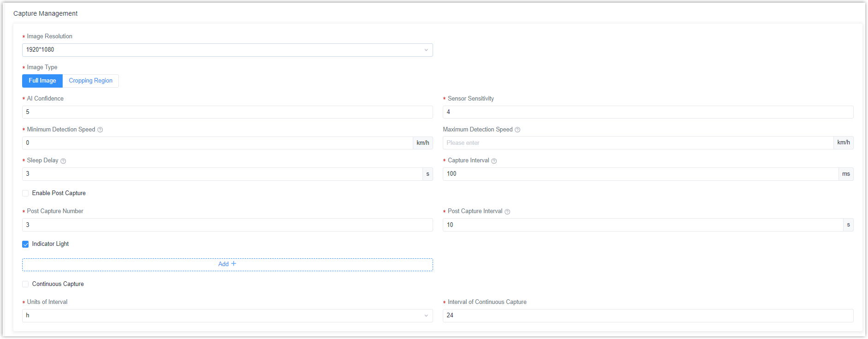The width and height of the screenshot is (868, 339).
Task: Show the Post Capture Interval help icon
Action: coord(507,212)
